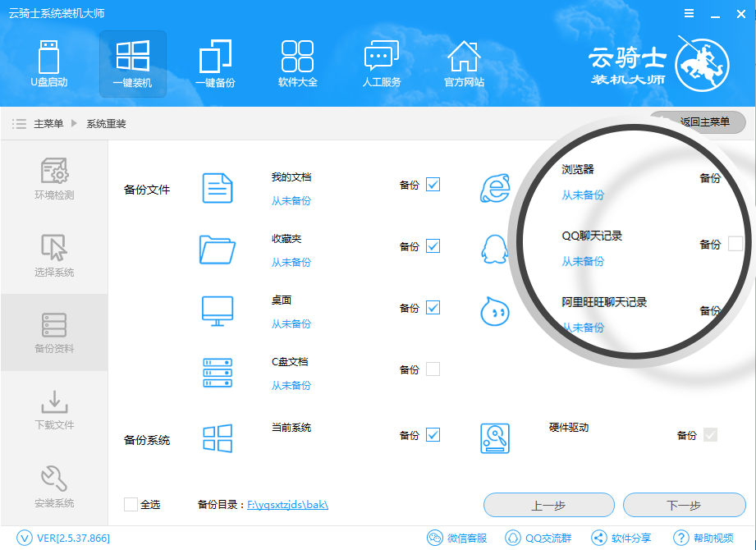Click the 主菜单 list icon in breadcrumb
Screen dimensions: 756x550
(x=19, y=124)
